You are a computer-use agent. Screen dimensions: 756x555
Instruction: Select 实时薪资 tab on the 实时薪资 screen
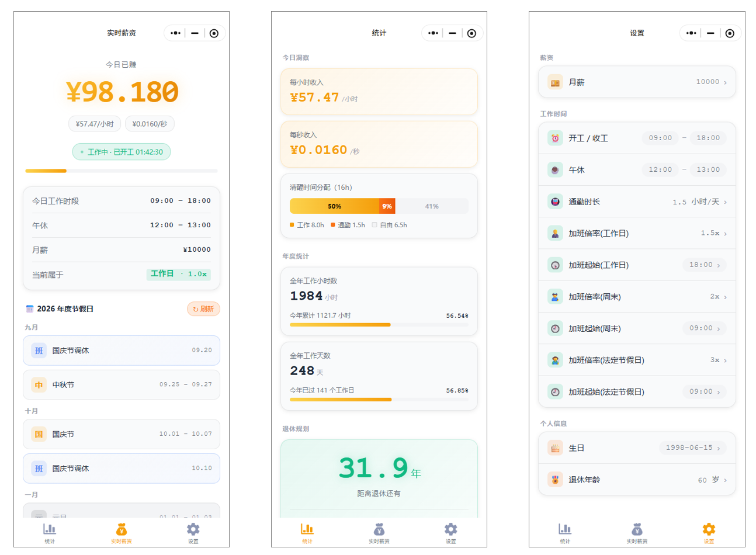click(x=122, y=533)
